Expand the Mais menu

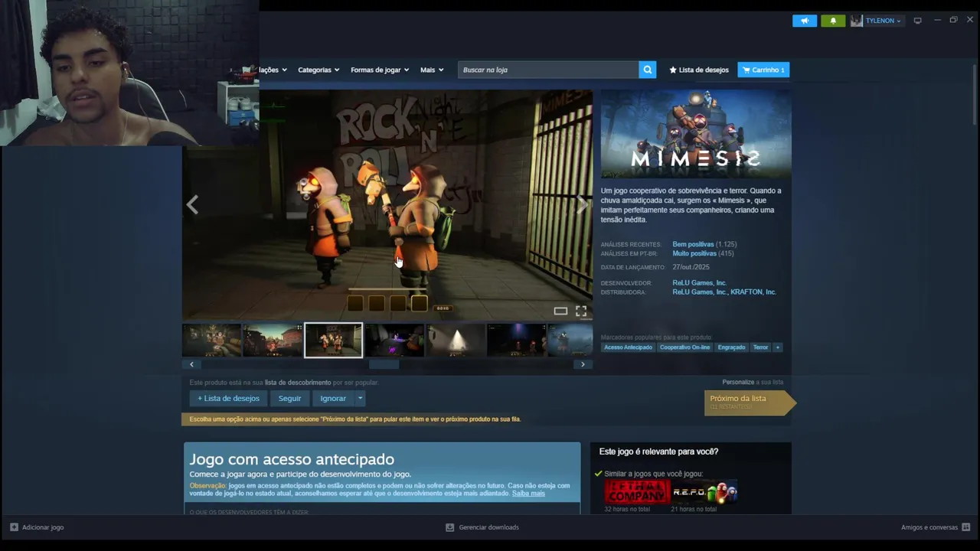[x=432, y=70]
